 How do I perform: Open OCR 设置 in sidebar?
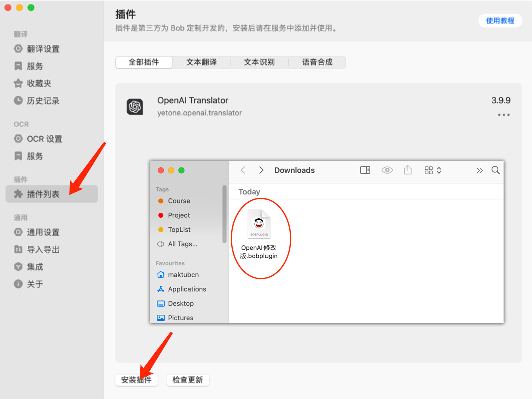click(x=52, y=139)
